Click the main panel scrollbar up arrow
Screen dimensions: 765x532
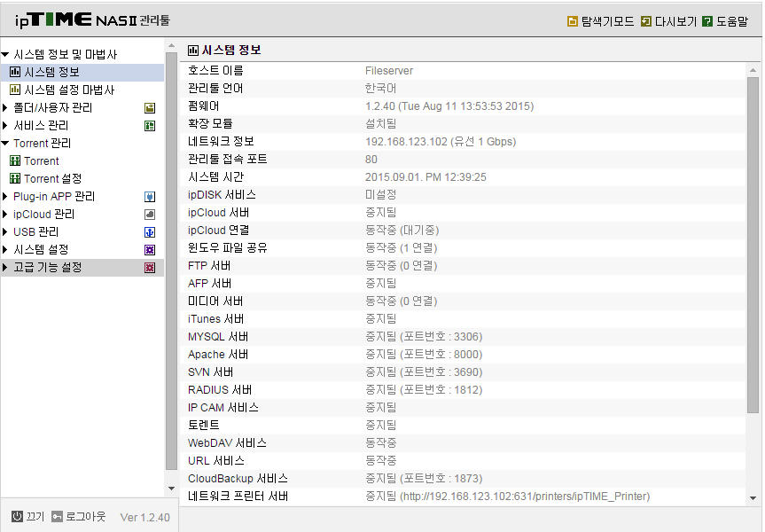click(753, 70)
